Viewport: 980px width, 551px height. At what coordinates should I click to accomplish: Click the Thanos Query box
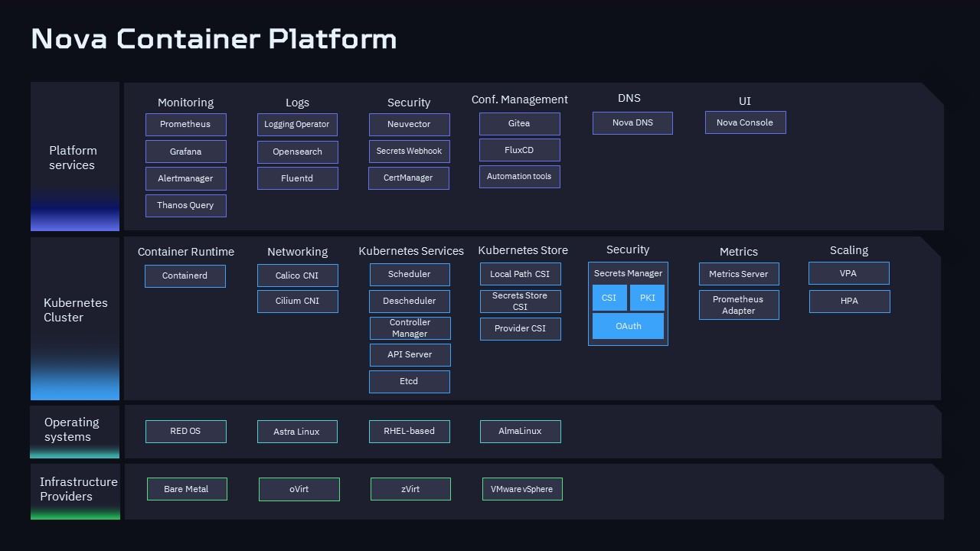coord(185,205)
